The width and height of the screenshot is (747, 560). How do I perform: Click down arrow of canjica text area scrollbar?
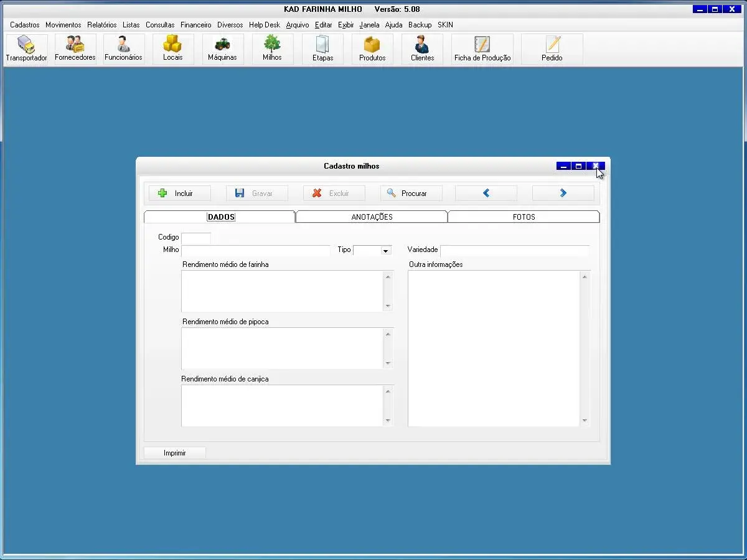[388, 421]
